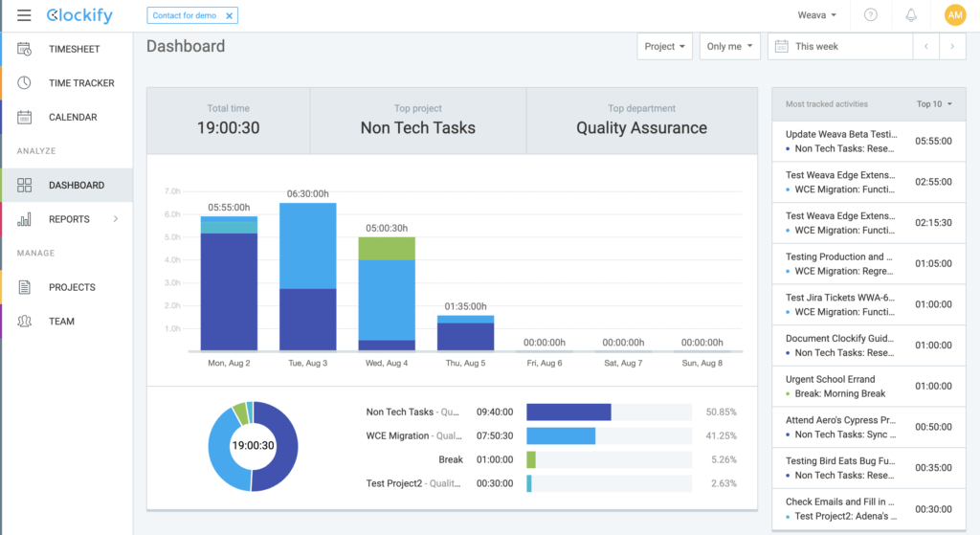Select the Test Weava Edge activity 02:15:30
980x535 pixels.
tap(869, 223)
